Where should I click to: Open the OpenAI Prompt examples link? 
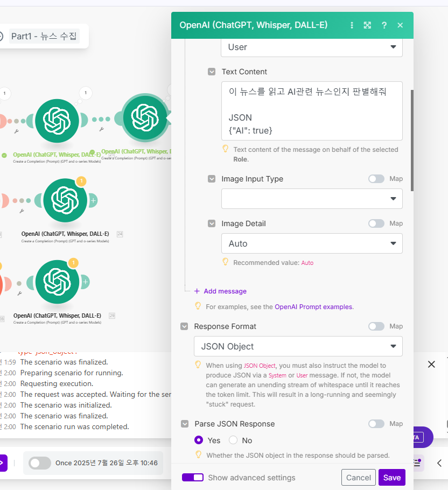[x=313, y=307]
